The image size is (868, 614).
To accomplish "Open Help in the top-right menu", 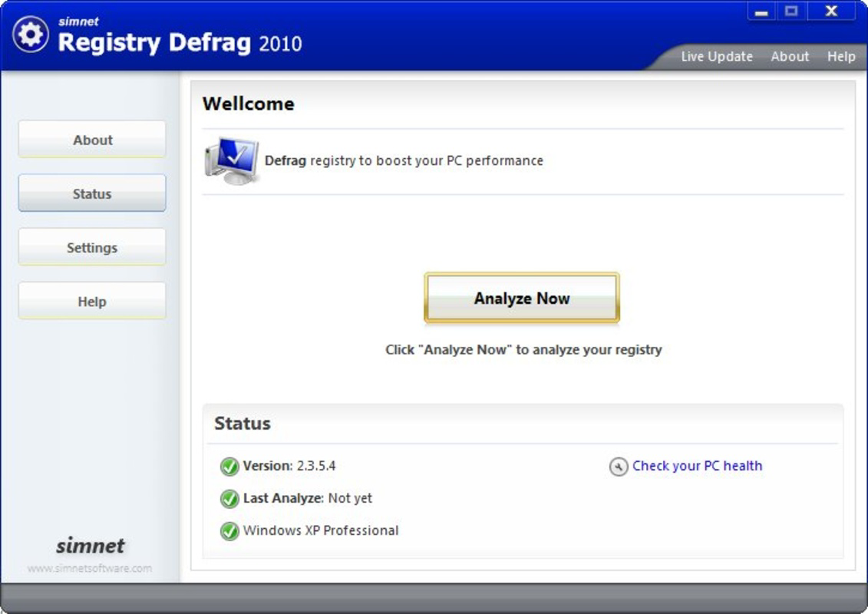I will (841, 57).
